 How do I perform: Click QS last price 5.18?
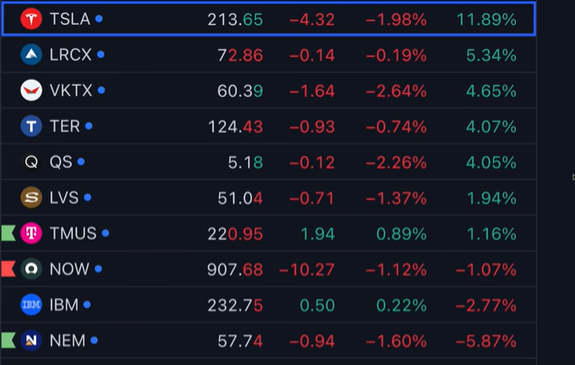point(245,163)
